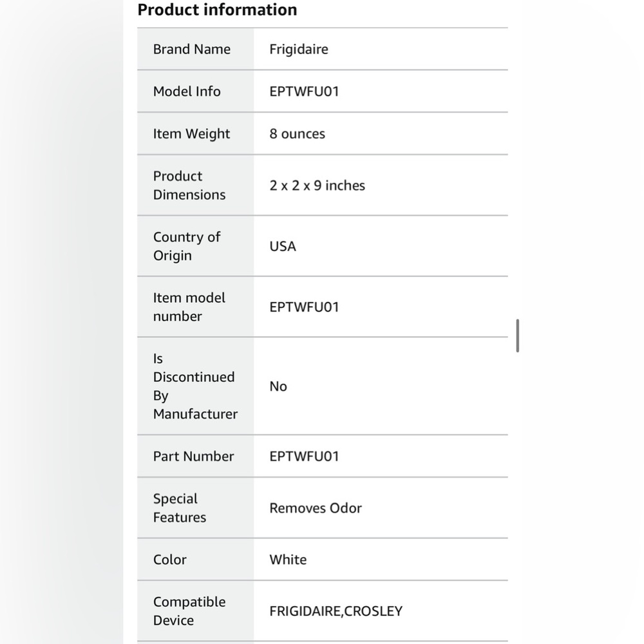Viewport: 644px width, 644px height.
Task: Click the Part Number value EPTWFU01
Action: click(x=304, y=457)
